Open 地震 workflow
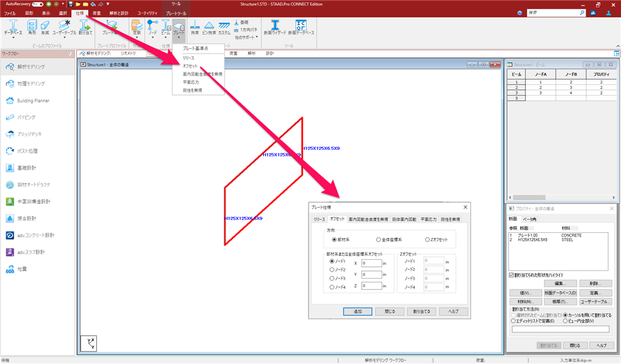The width and height of the screenshot is (621, 364). pyautogui.click(x=38, y=269)
